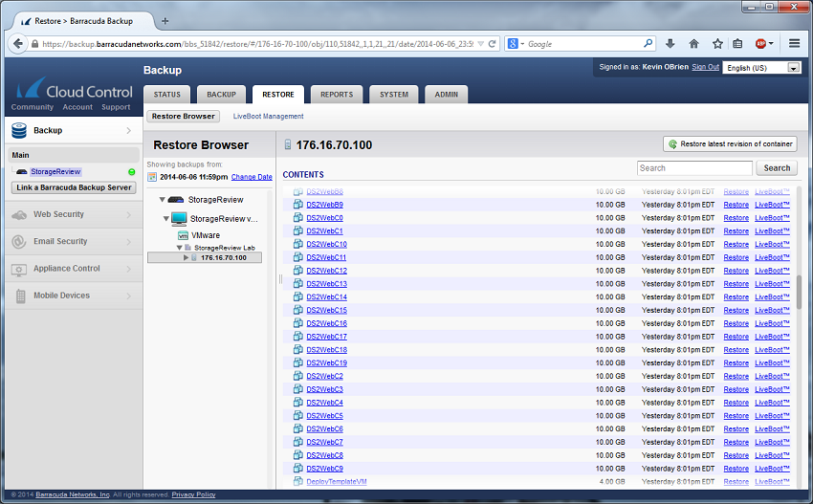Open the address bar history dropdown arrow
This screenshot has height=504, width=813.
481,44
